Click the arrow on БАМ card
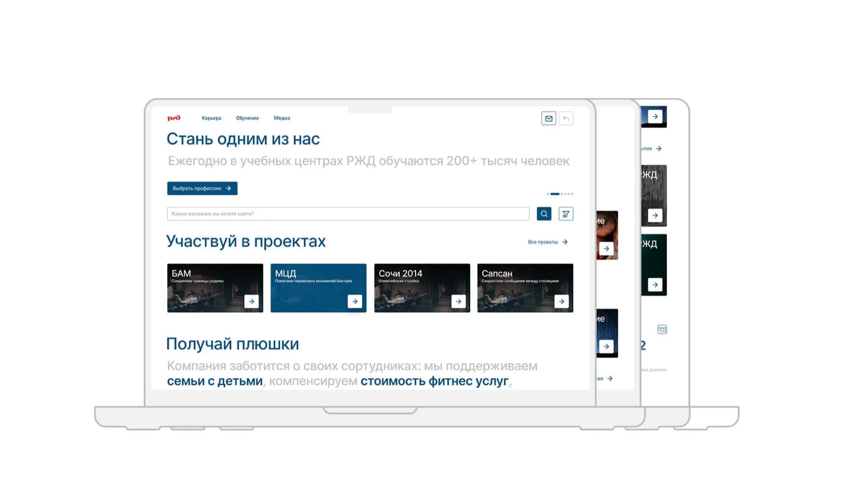 pyautogui.click(x=251, y=301)
